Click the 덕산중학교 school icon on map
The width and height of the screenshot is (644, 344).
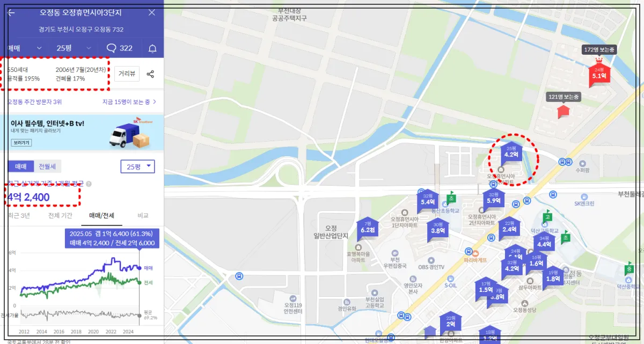tap(628, 280)
